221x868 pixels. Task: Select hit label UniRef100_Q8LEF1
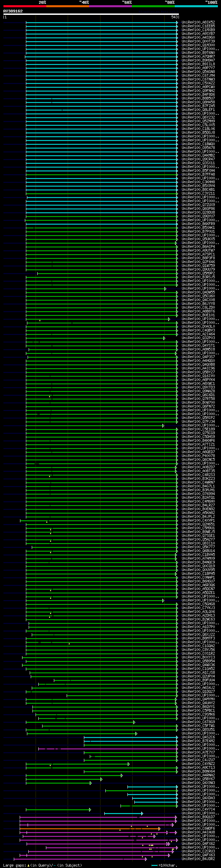pos(198,110)
